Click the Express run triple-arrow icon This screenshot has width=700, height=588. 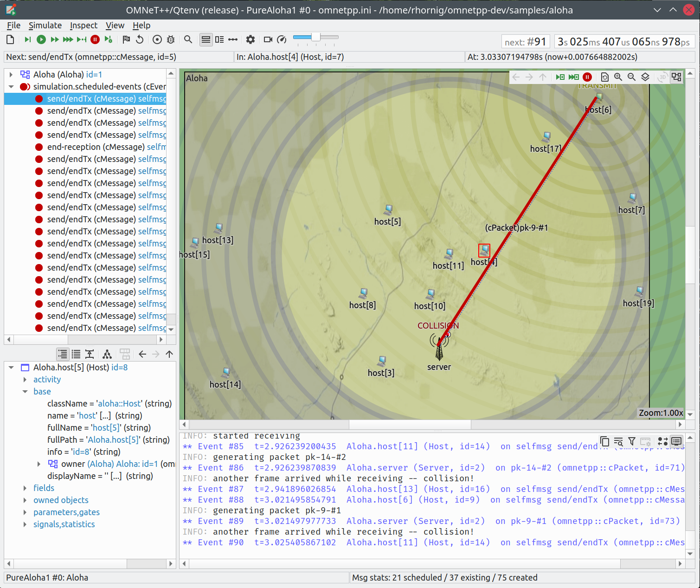coord(68,39)
